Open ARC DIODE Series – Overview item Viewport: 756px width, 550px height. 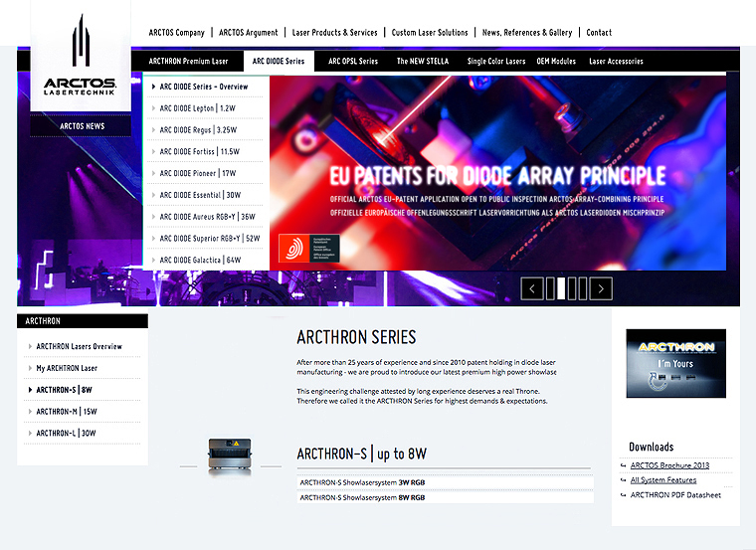pos(204,87)
